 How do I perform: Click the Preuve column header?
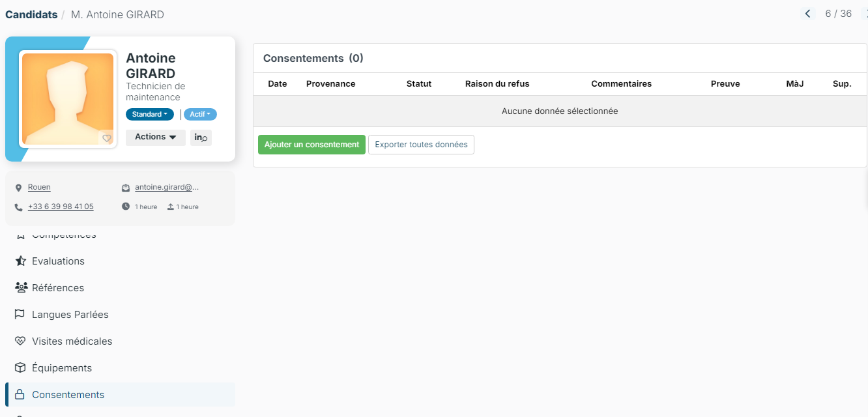click(x=725, y=84)
